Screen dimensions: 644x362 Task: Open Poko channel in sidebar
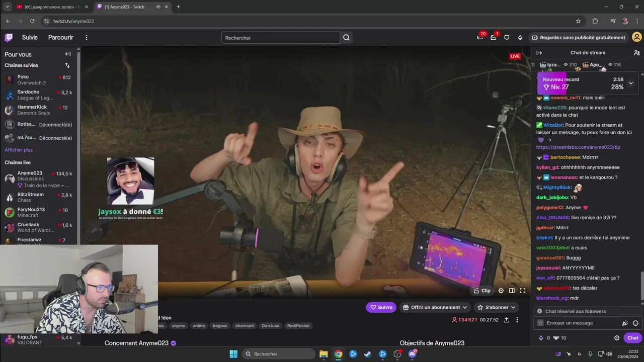(x=39, y=80)
